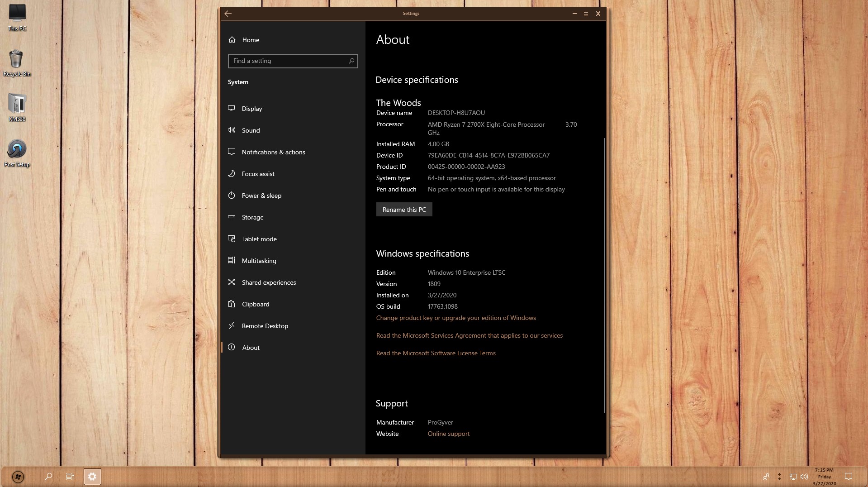Screen dimensions: 868x487
Task: Click the Remote Desktop icon
Action: point(232,325)
